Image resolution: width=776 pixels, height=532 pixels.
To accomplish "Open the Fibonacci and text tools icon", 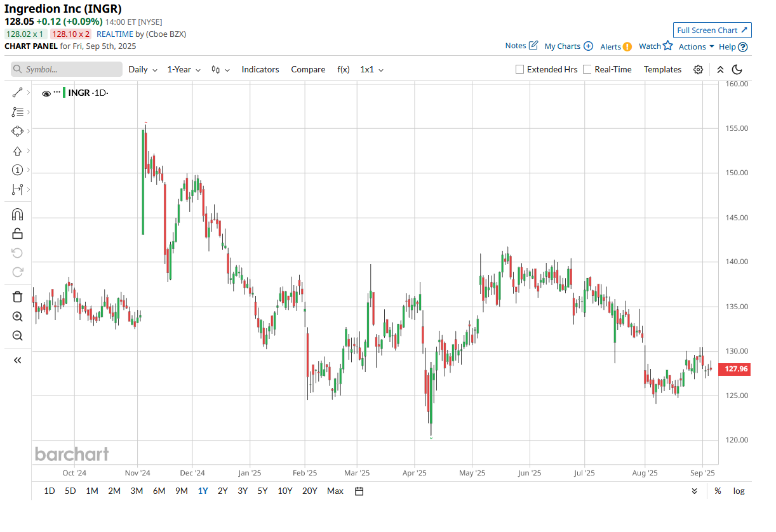I will pyautogui.click(x=17, y=112).
